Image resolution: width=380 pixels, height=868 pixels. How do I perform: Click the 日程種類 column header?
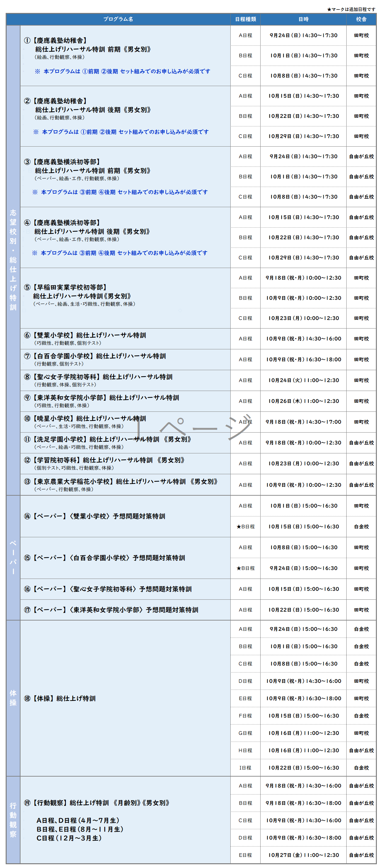pos(245,19)
